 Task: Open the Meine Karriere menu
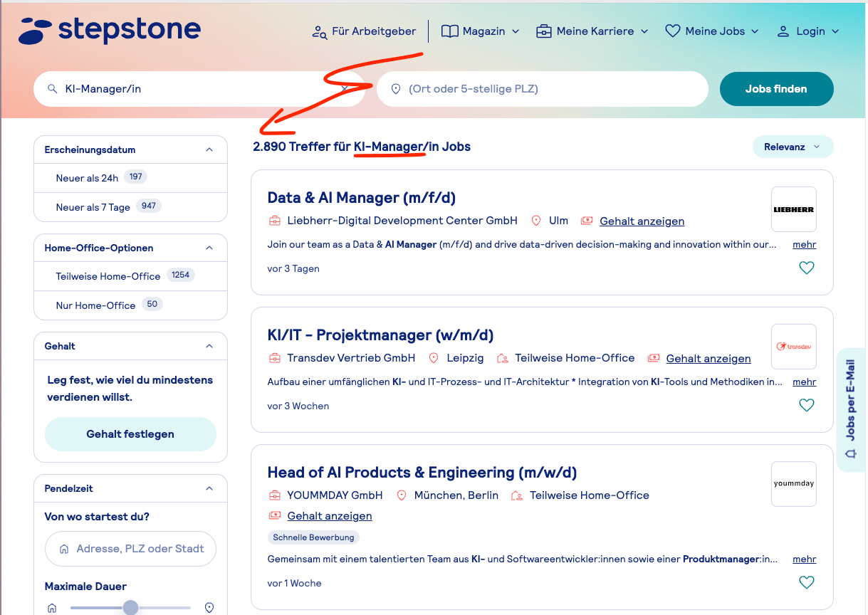[x=592, y=31]
